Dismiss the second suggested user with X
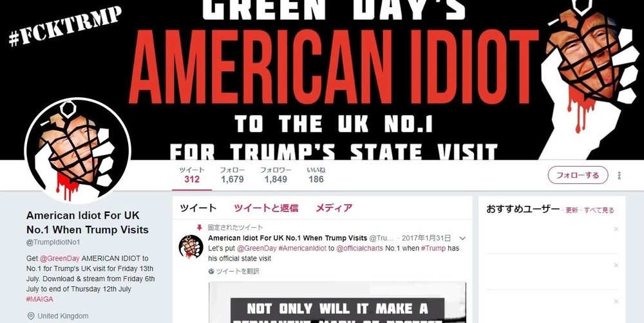Image resolution: width=644 pixels, height=323 pixels. pyautogui.click(x=616, y=265)
